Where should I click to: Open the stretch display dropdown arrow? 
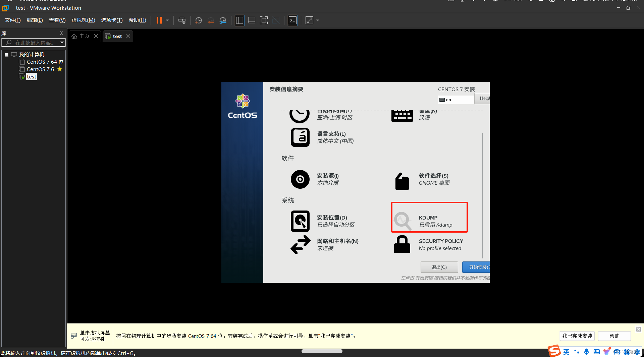(x=318, y=20)
